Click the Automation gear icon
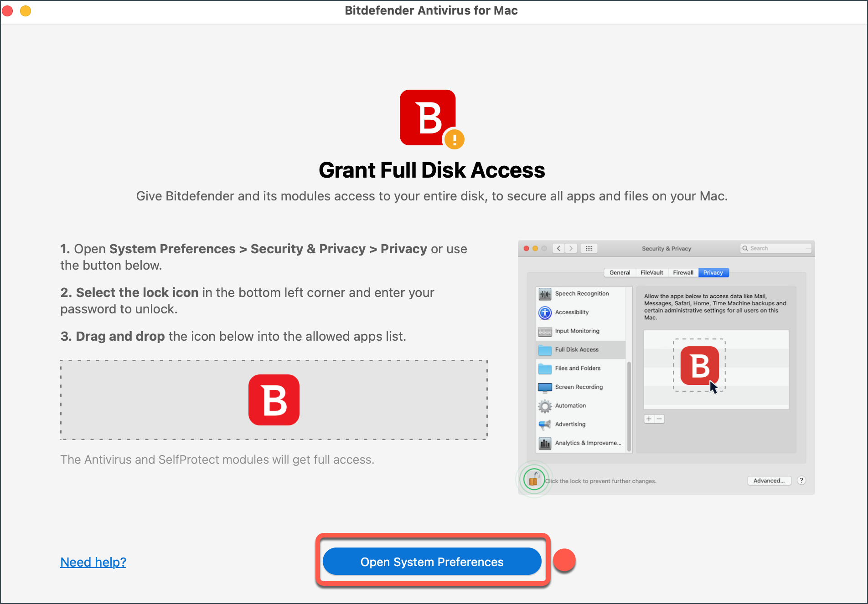This screenshot has height=604, width=868. coord(545,406)
